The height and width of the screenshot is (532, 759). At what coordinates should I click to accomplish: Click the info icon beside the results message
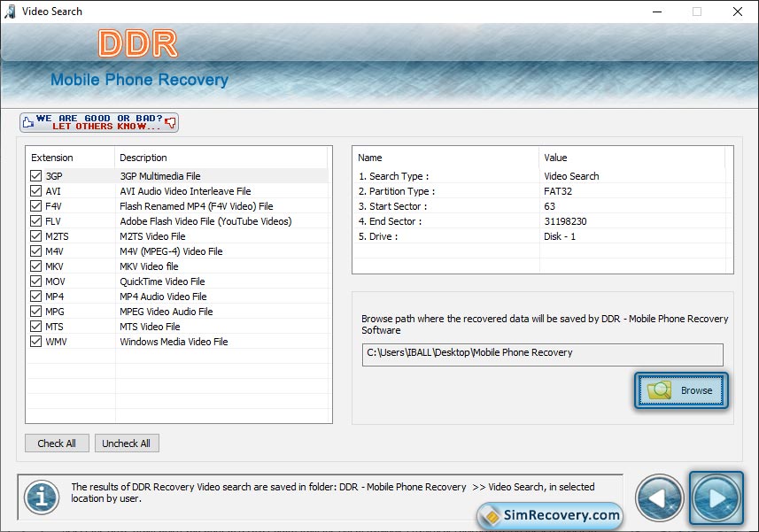tap(43, 497)
